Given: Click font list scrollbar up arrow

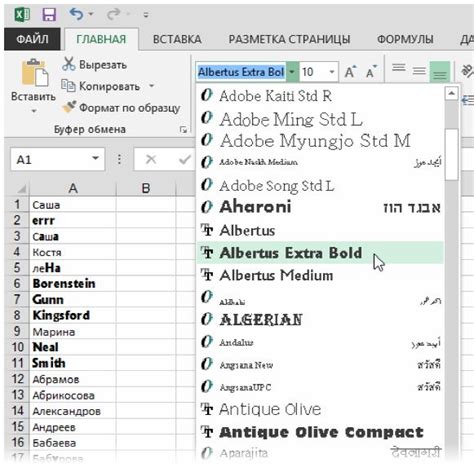Looking at the screenshot, I should tap(451, 94).
